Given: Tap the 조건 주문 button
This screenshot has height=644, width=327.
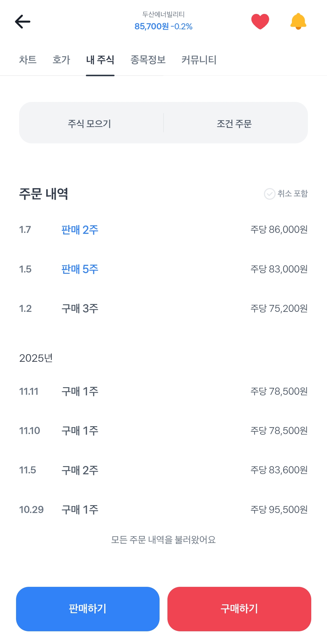Looking at the screenshot, I should [234, 123].
